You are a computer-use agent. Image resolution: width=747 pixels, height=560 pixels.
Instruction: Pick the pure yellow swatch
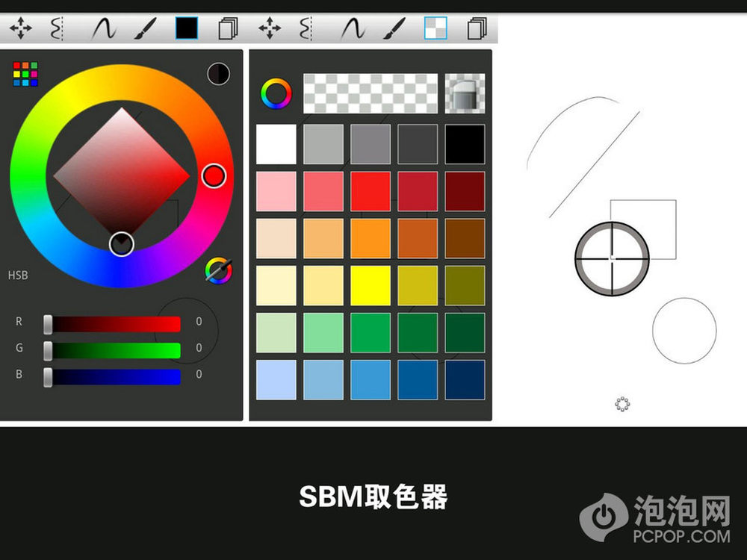[x=371, y=285]
